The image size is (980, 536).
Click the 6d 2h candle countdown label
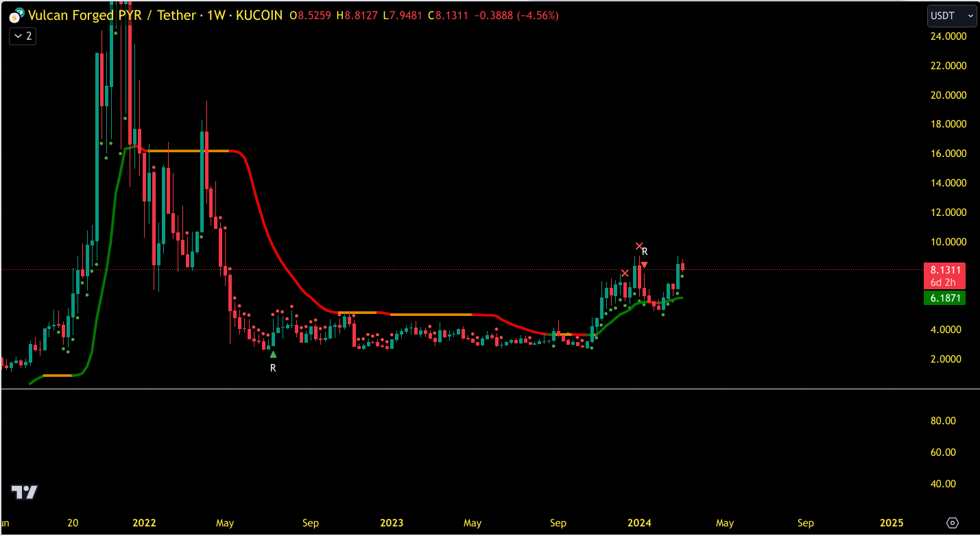pyautogui.click(x=944, y=282)
